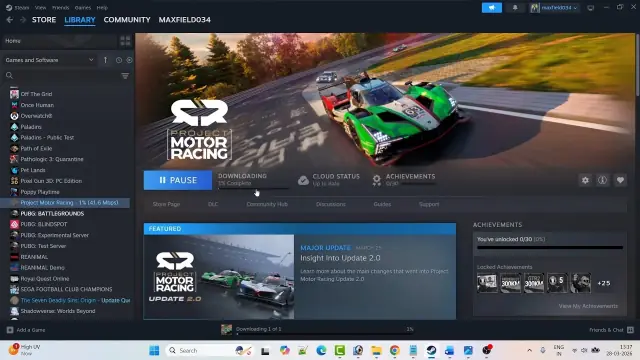
Task: Click the first locked achievement thumbnail
Action: [487, 283]
